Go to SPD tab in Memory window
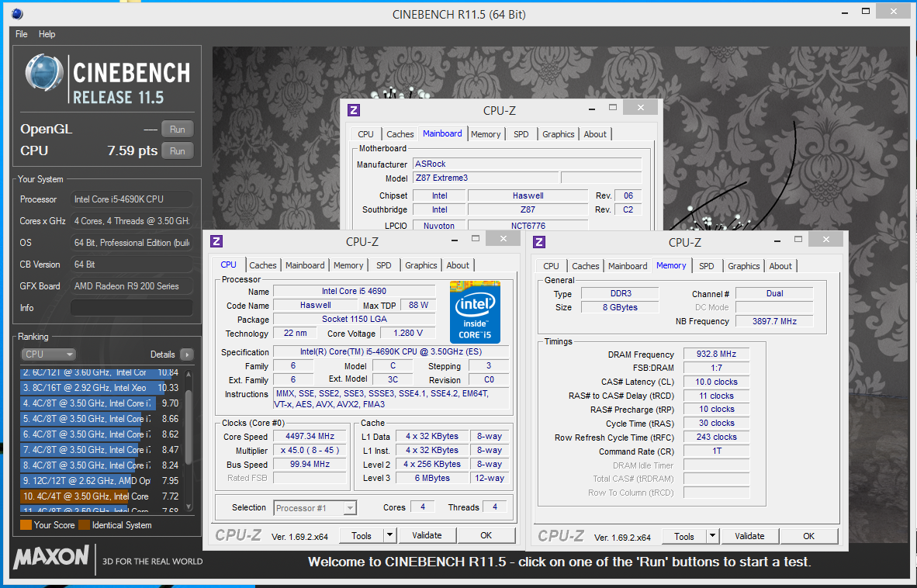The height and width of the screenshot is (588, 917). (x=707, y=266)
